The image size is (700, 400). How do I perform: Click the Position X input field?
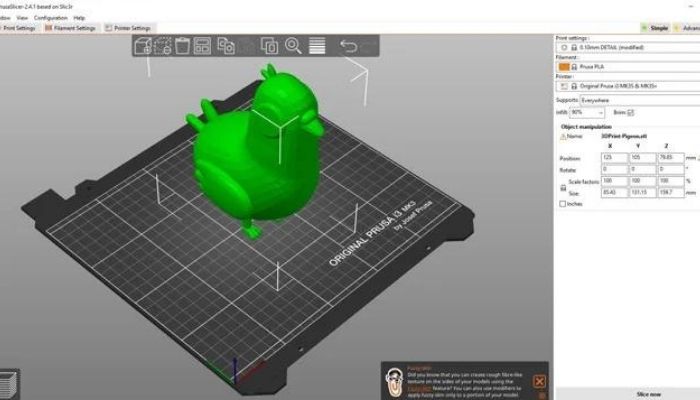pos(614,158)
